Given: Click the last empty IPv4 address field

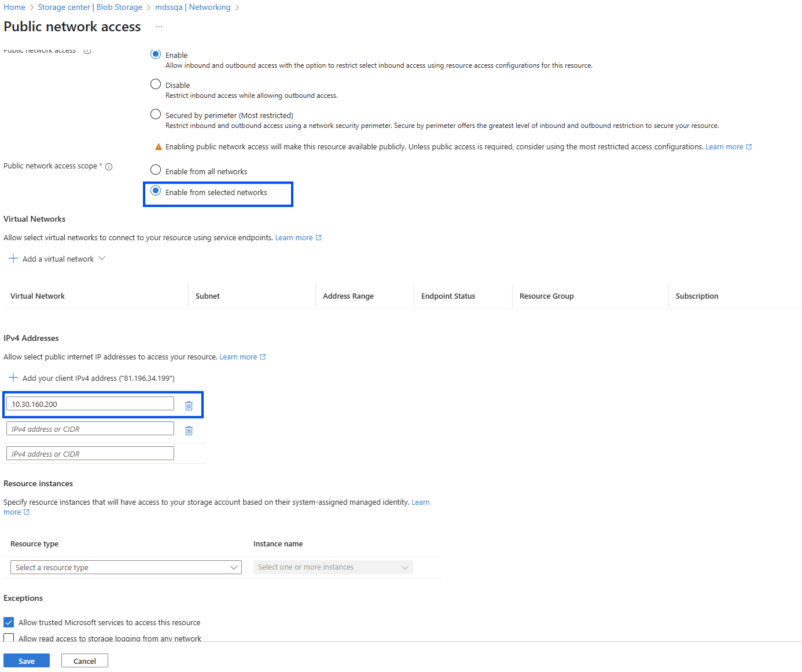Looking at the screenshot, I should point(90,454).
